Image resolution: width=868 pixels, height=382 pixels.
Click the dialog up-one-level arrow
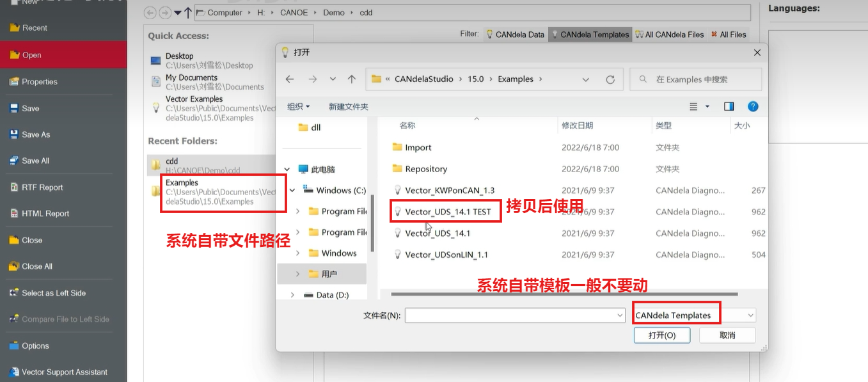pyautogui.click(x=352, y=79)
